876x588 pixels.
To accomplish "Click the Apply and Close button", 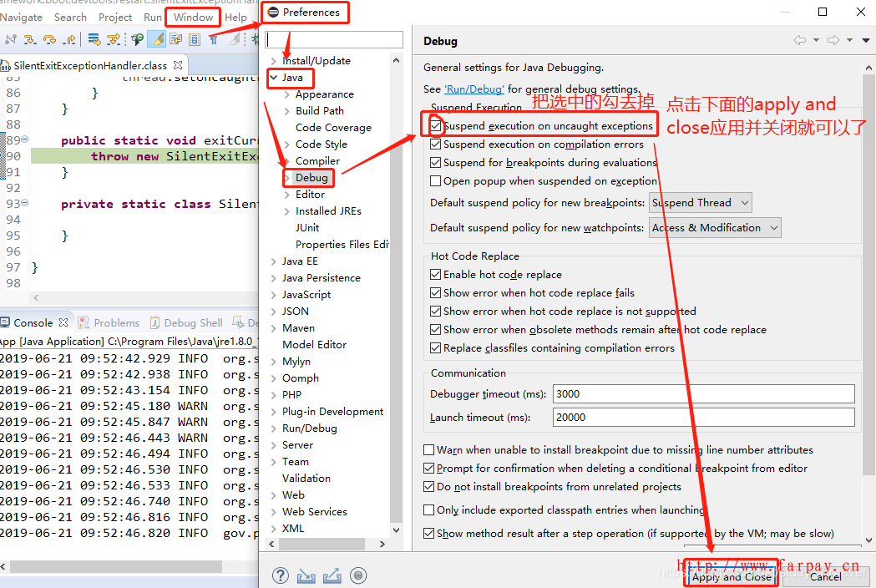I will (x=732, y=576).
